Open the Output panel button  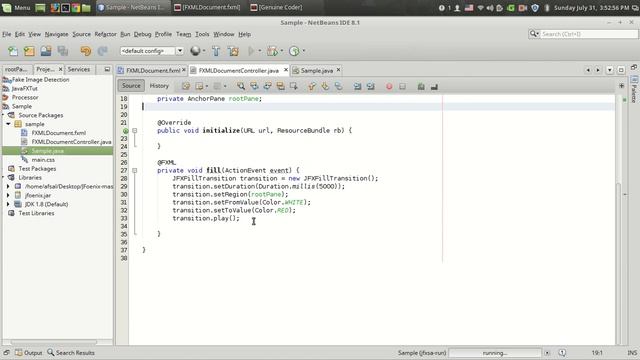pyautogui.click(x=29, y=353)
